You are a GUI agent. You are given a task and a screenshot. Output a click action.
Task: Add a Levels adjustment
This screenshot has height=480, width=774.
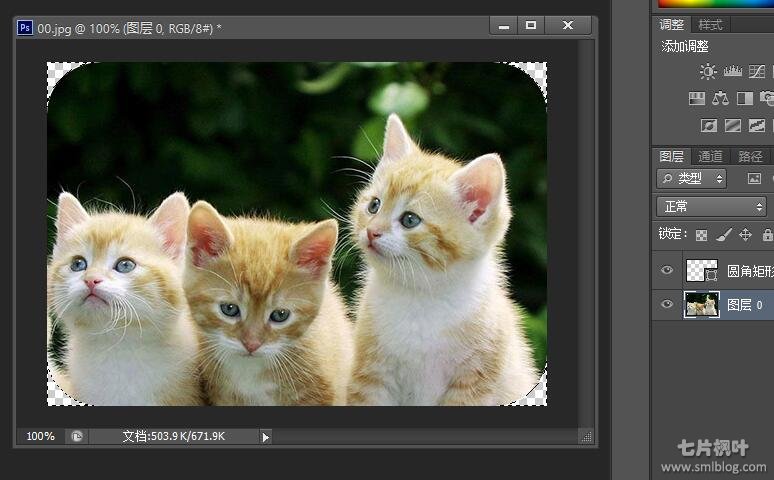click(733, 71)
